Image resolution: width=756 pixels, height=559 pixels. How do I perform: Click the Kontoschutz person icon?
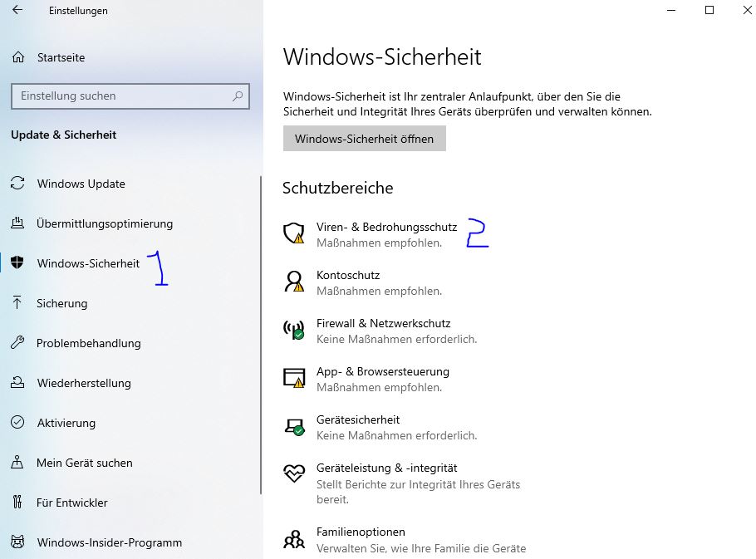(x=293, y=282)
